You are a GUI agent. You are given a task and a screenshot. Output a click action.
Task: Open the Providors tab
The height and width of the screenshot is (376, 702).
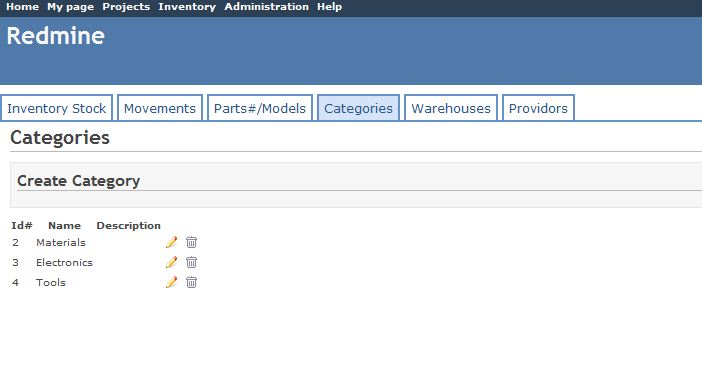tap(538, 108)
